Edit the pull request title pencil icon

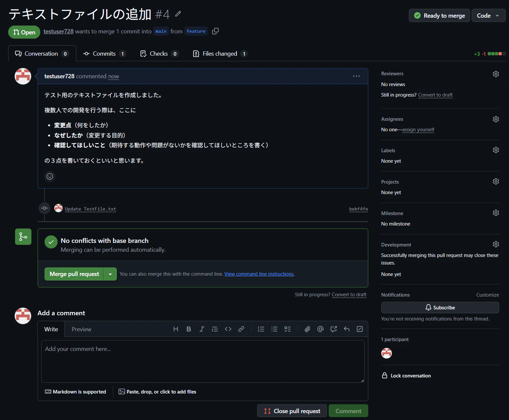click(178, 14)
